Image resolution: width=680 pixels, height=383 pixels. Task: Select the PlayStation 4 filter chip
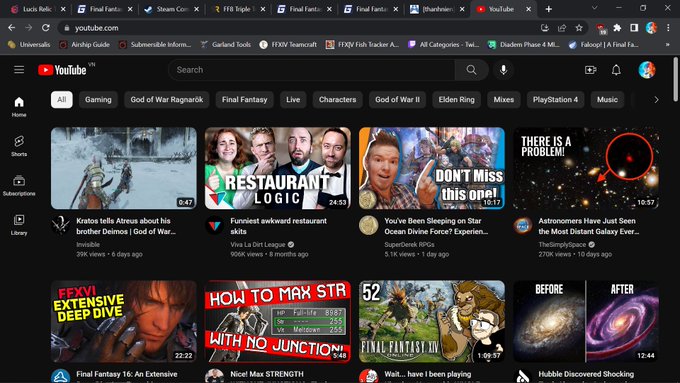click(x=555, y=100)
